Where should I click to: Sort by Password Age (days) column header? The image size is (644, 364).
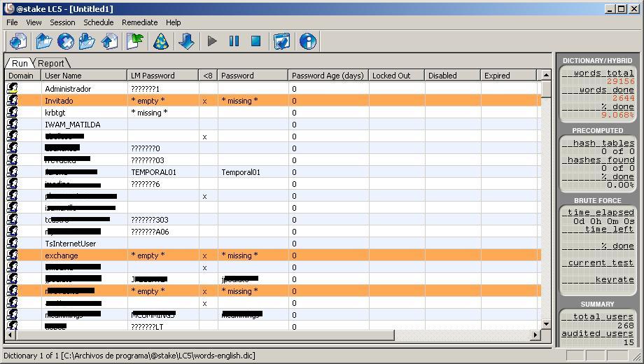pos(328,76)
